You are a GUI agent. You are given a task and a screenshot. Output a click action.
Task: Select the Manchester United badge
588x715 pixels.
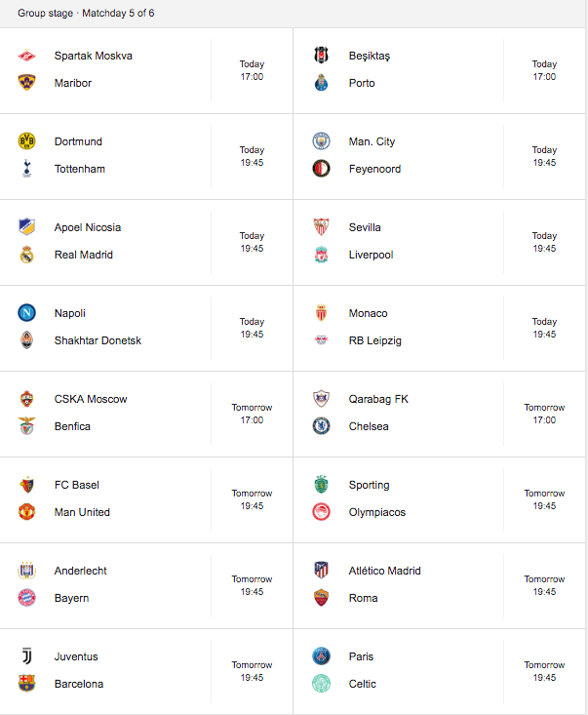(x=27, y=512)
